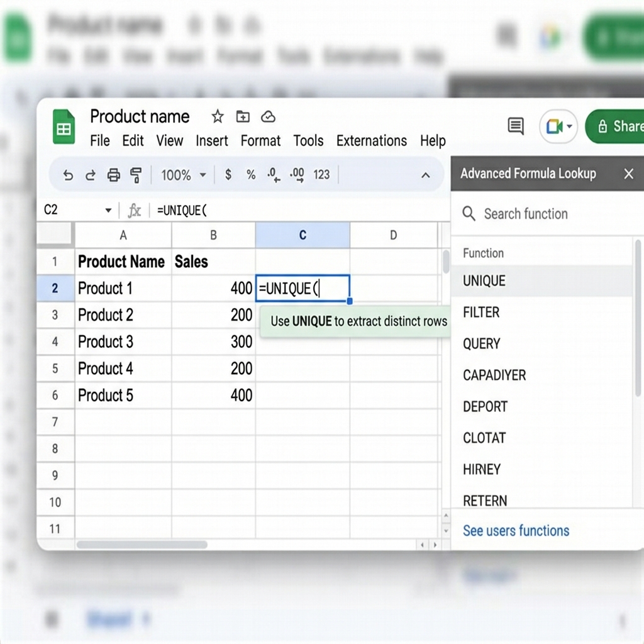Click the redo arrow icon
644x644 pixels.
tap(91, 175)
